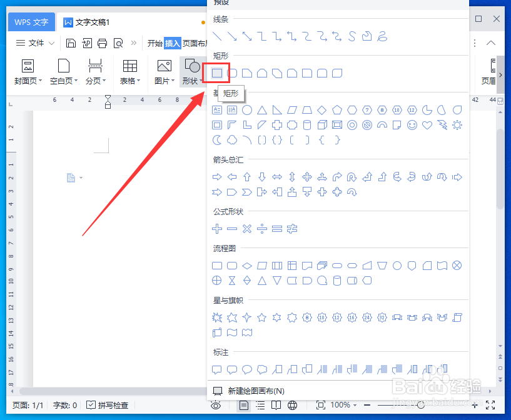This screenshot has height=420, width=511.
Task: Click the save icon in quick toolbar
Action: [71, 43]
